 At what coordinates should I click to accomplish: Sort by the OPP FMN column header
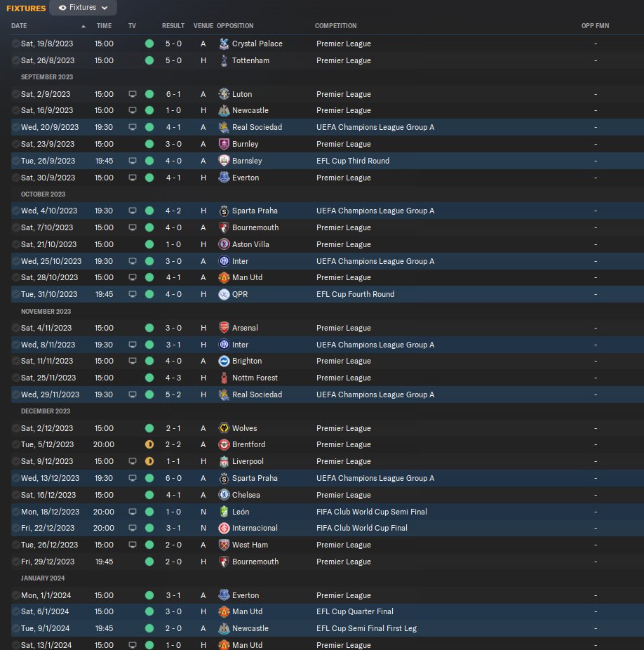595,26
